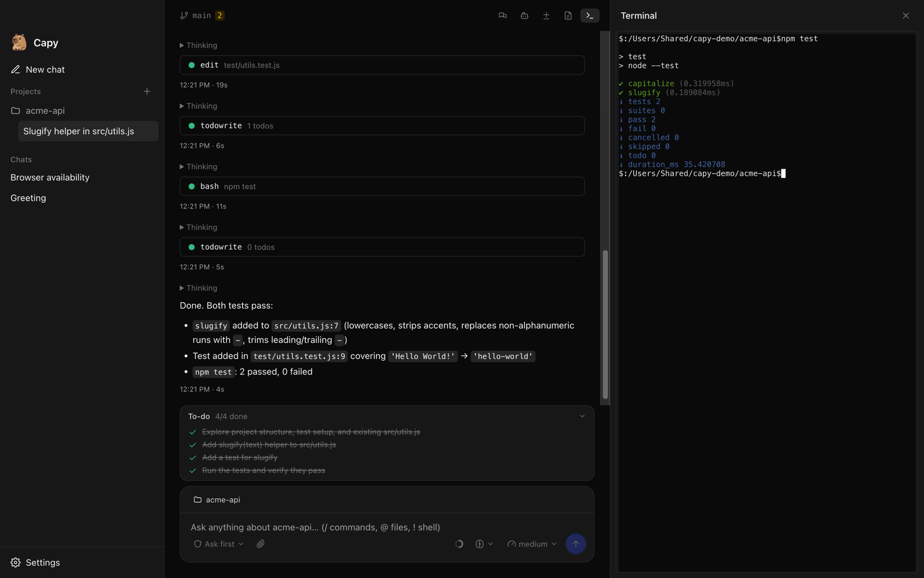Screen dimensions: 924x578
Task: Open Slugify helper in src/utils.js chat
Action: pyautogui.click(x=88, y=131)
